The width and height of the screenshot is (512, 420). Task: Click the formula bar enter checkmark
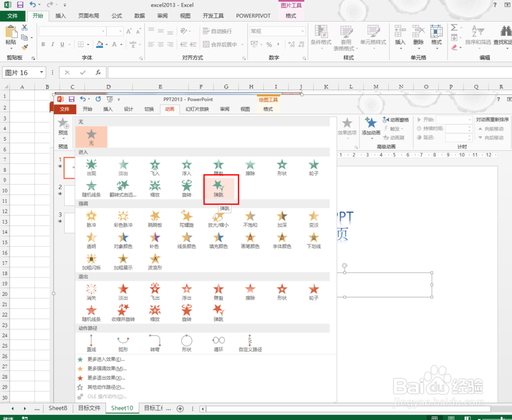[x=82, y=73]
